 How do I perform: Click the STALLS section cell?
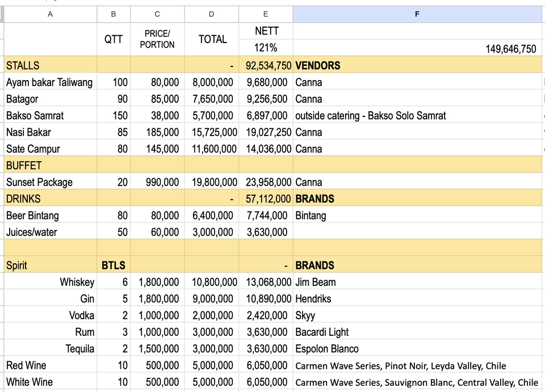click(50, 65)
